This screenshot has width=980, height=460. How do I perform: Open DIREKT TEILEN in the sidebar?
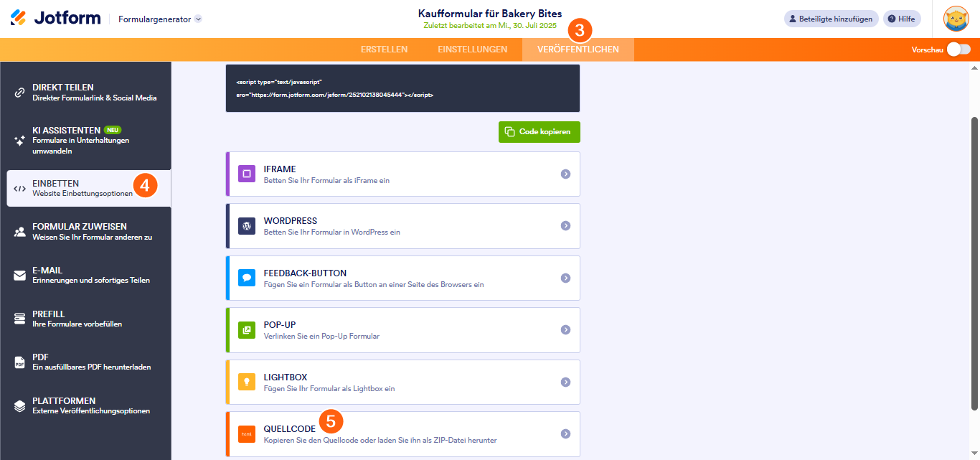coord(89,93)
